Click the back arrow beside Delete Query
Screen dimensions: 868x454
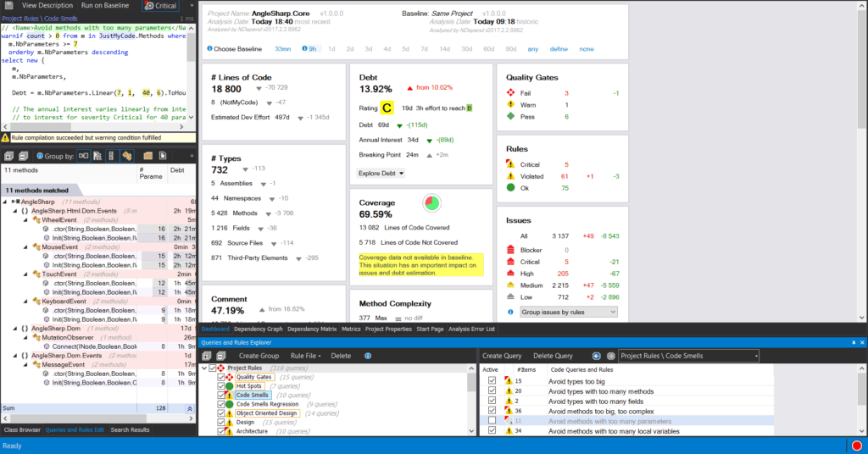pos(597,356)
